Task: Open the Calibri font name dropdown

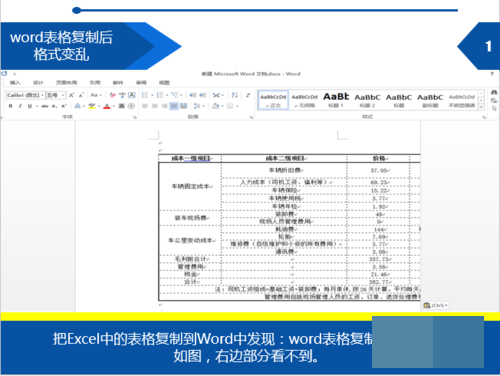Action: [42, 95]
